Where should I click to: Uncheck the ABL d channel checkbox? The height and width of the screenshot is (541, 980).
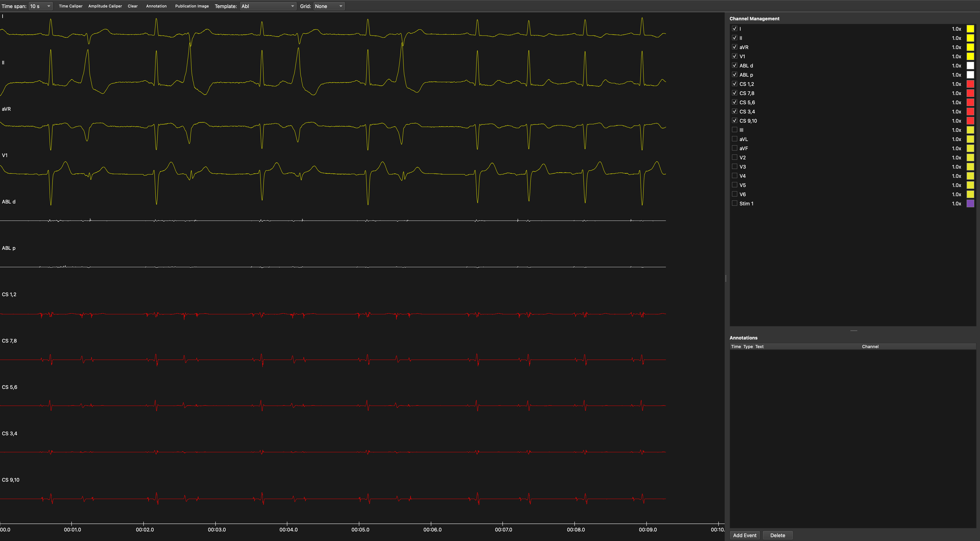coord(735,66)
